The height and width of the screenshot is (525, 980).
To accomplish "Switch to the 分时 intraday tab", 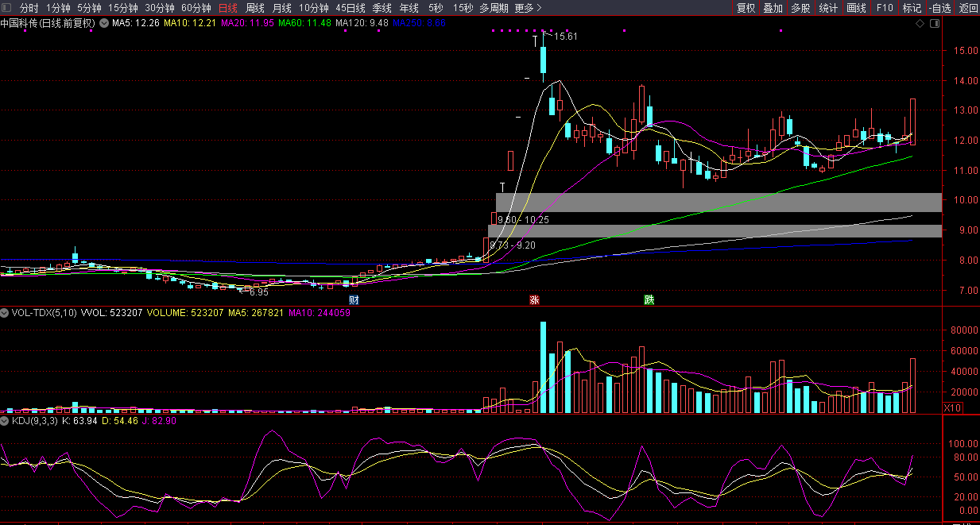I will coord(29,8).
